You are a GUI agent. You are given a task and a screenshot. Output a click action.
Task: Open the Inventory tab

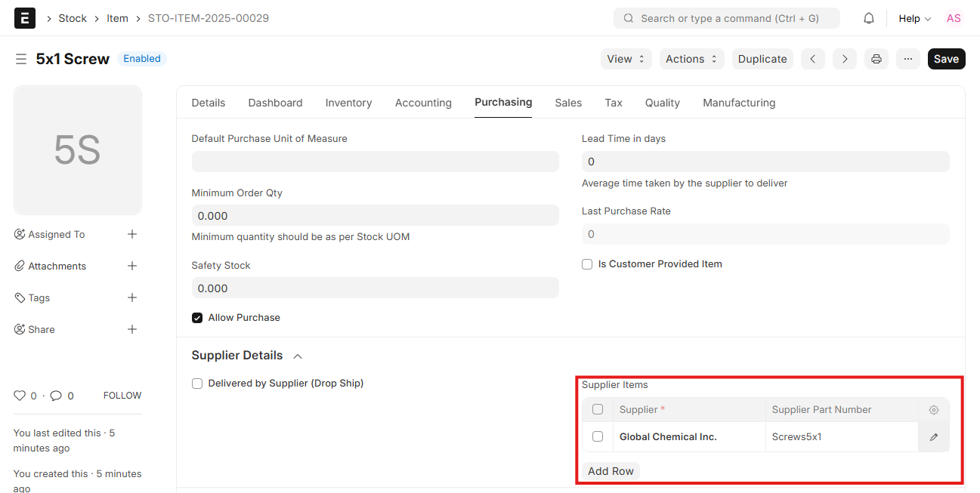click(x=348, y=103)
